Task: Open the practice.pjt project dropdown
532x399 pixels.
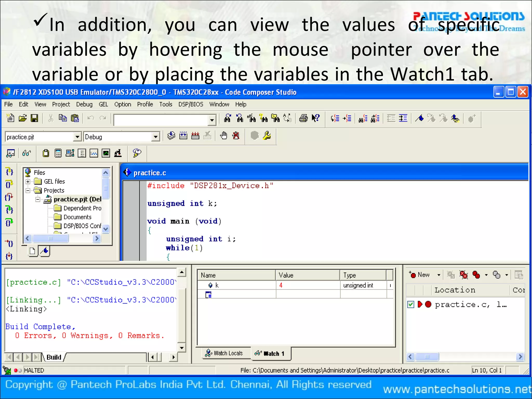Action: coord(77,137)
